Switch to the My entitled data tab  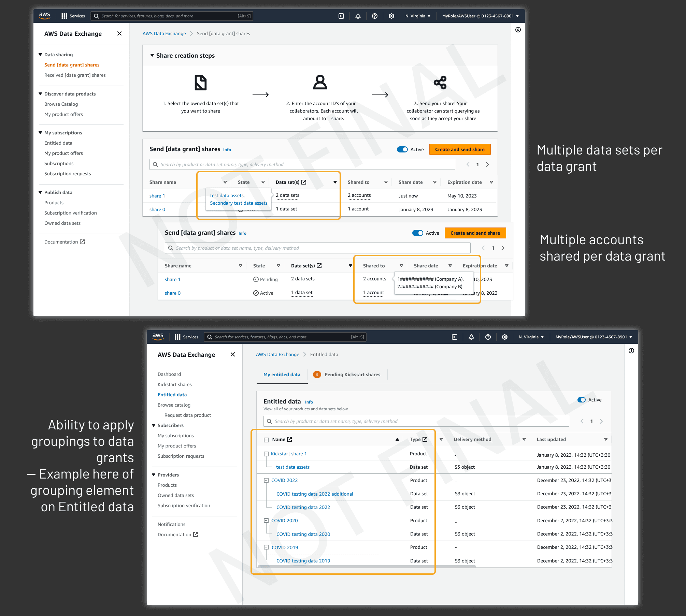coord(282,375)
